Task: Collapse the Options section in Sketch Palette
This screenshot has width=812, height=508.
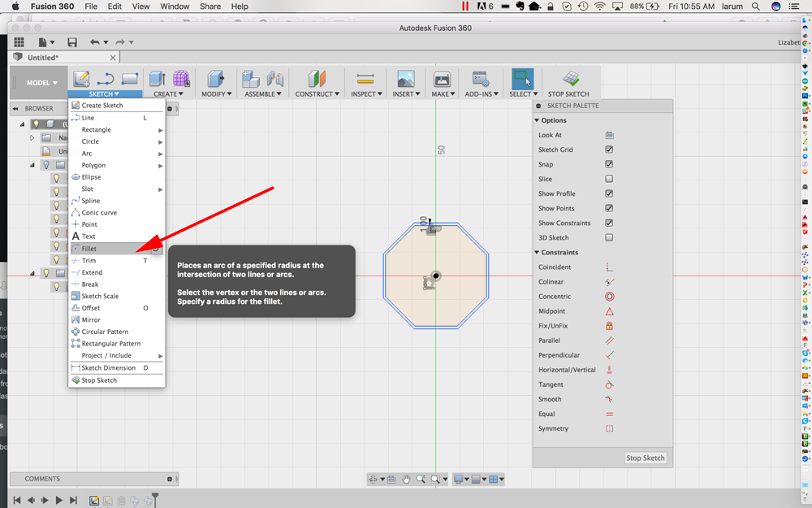Action: coord(537,120)
